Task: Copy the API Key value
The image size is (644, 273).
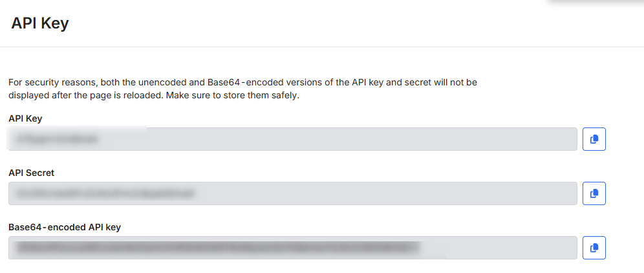Action: [x=594, y=139]
